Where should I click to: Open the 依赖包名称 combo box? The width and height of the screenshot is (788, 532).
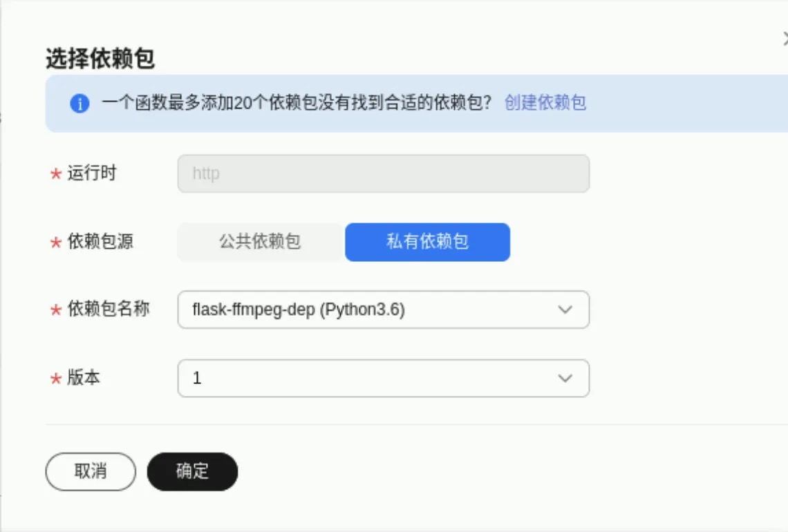[x=373, y=310]
